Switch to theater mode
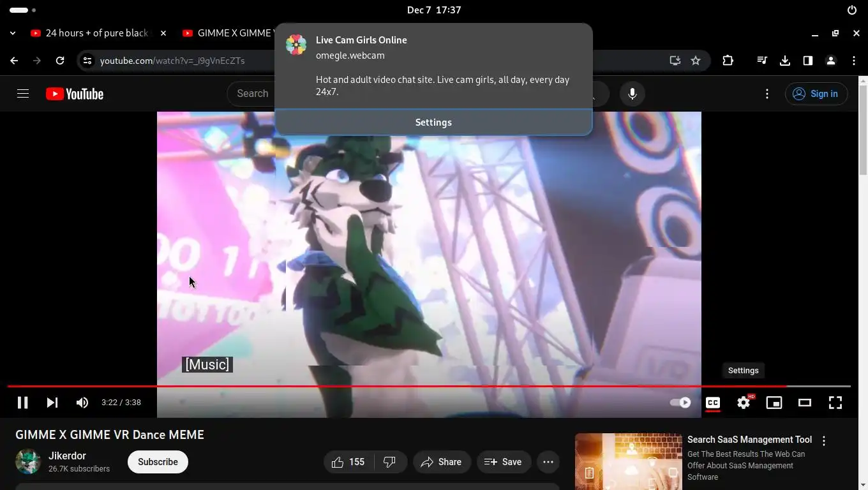Viewport: 868px width, 490px height. pos(805,403)
